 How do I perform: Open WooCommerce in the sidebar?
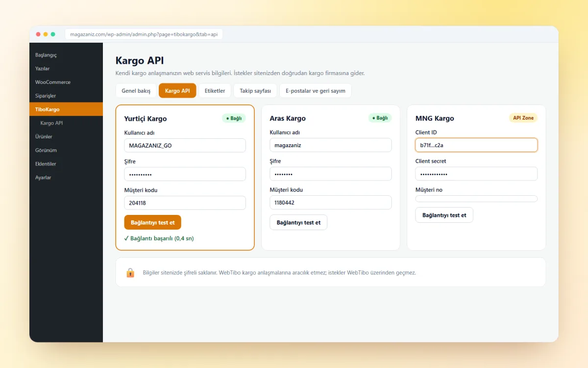[66, 82]
